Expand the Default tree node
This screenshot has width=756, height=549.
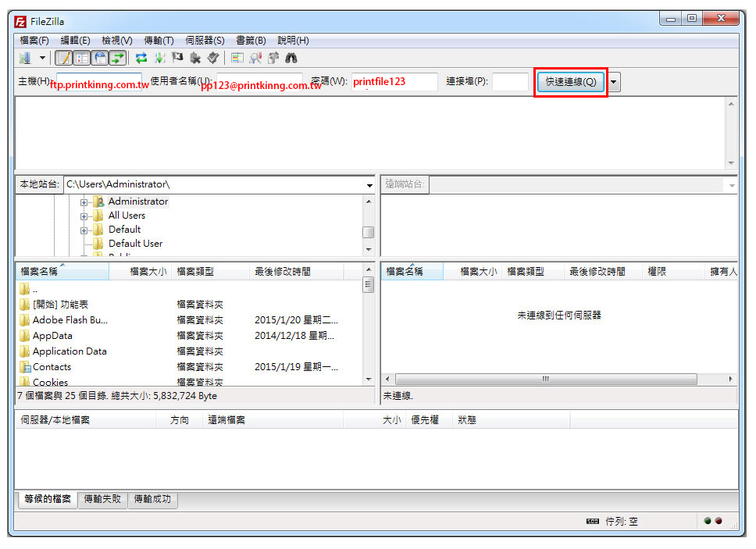coord(84,230)
